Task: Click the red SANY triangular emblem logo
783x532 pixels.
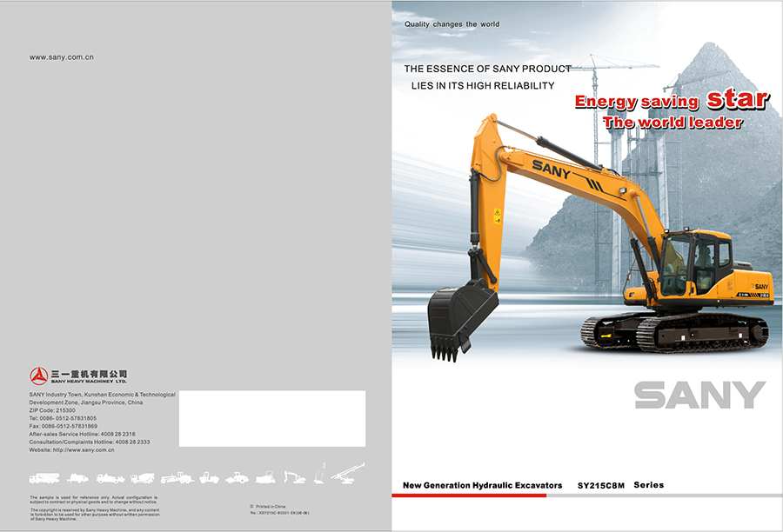Action: tap(38, 376)
